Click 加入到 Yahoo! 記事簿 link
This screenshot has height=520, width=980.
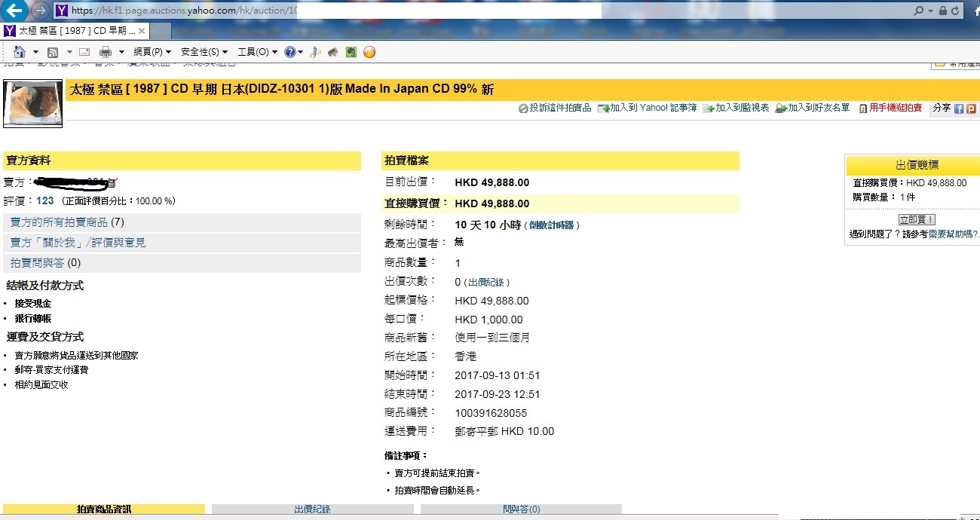pyautogui.click(x=654, y=108)
